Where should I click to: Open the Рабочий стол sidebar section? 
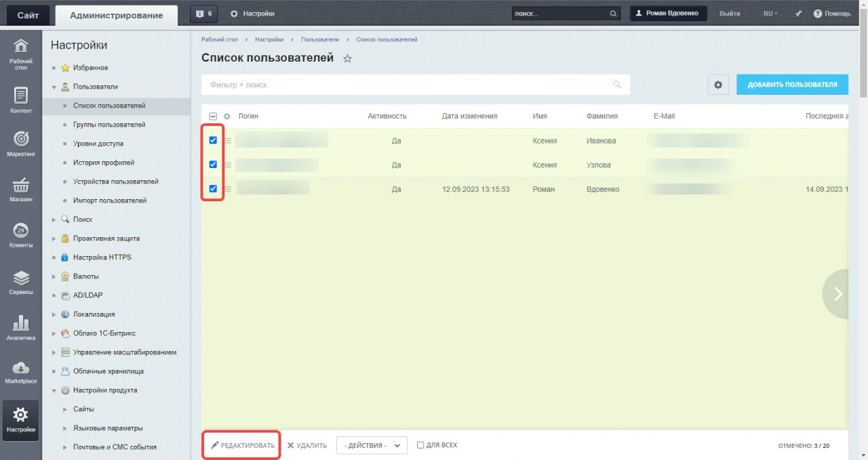[x=21, y=55]
